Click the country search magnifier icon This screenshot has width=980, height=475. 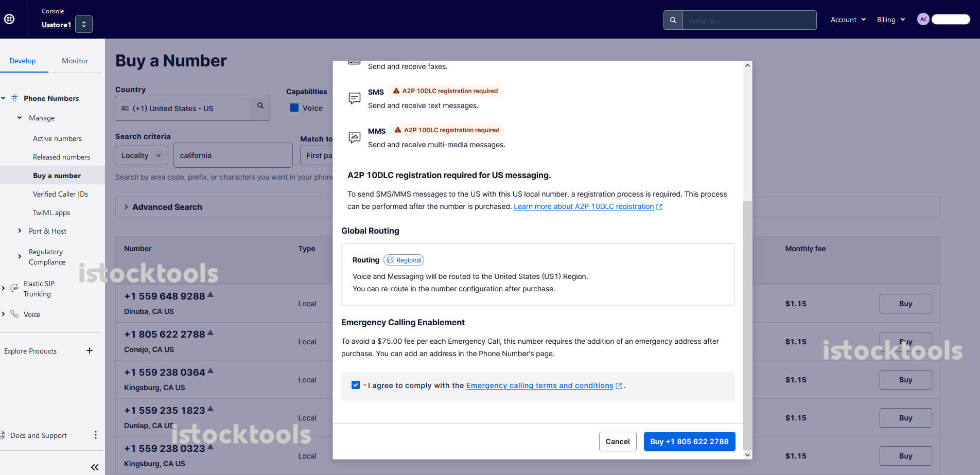(x=260, y=105)
